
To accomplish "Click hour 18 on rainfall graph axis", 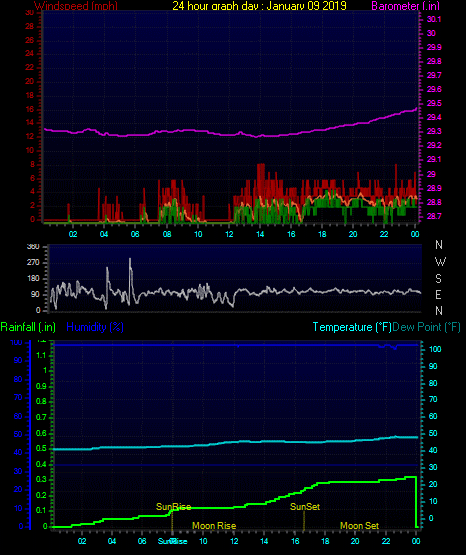I will pos(325,541).
